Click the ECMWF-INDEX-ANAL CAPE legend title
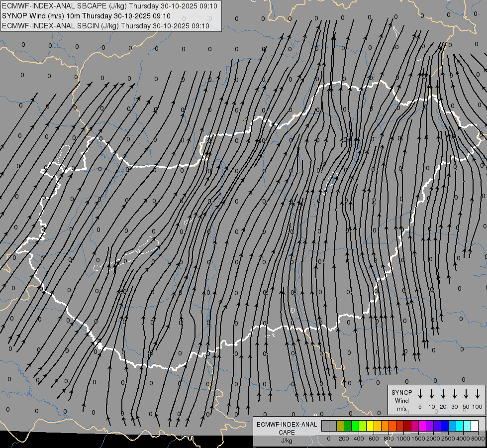This screenshot has width=487, height=448. [287, 428]
